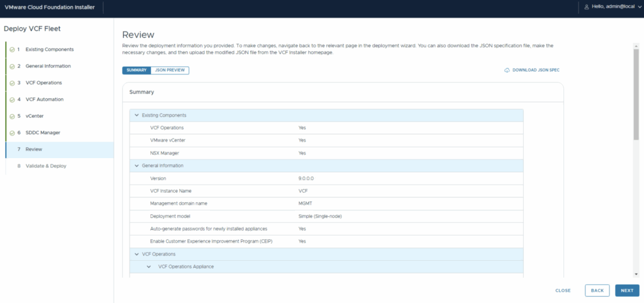
Task: Select the Summary tab
Action: 136,71
